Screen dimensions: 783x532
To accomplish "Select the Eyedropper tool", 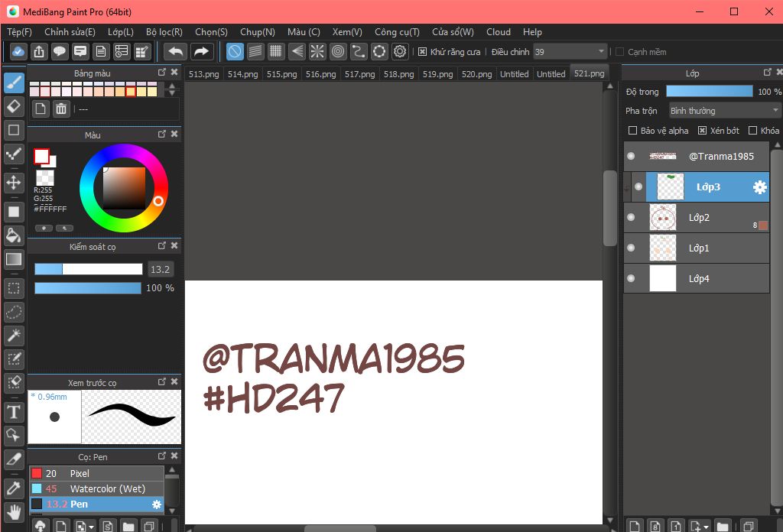I will pos(14,488).
